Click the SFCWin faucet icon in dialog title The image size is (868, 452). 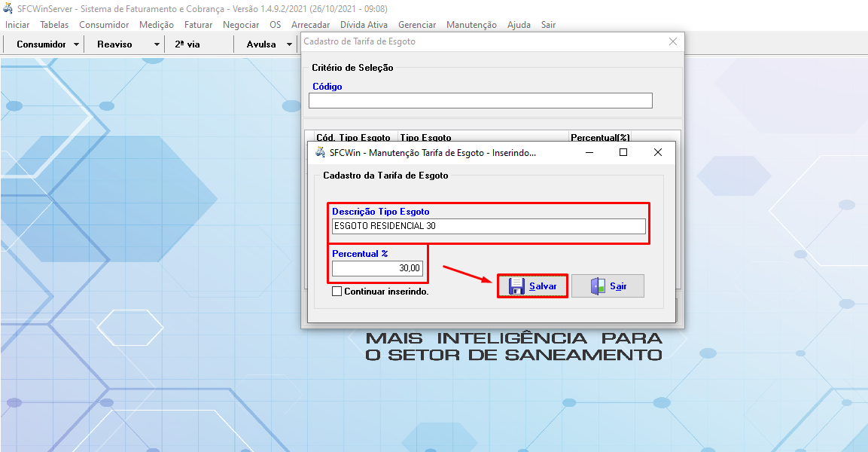coord(319,152)
